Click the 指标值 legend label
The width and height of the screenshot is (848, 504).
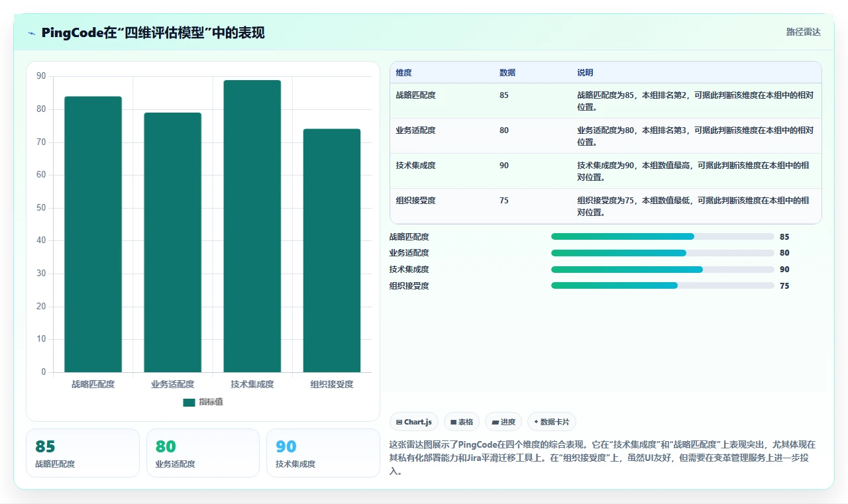(211, 403)
